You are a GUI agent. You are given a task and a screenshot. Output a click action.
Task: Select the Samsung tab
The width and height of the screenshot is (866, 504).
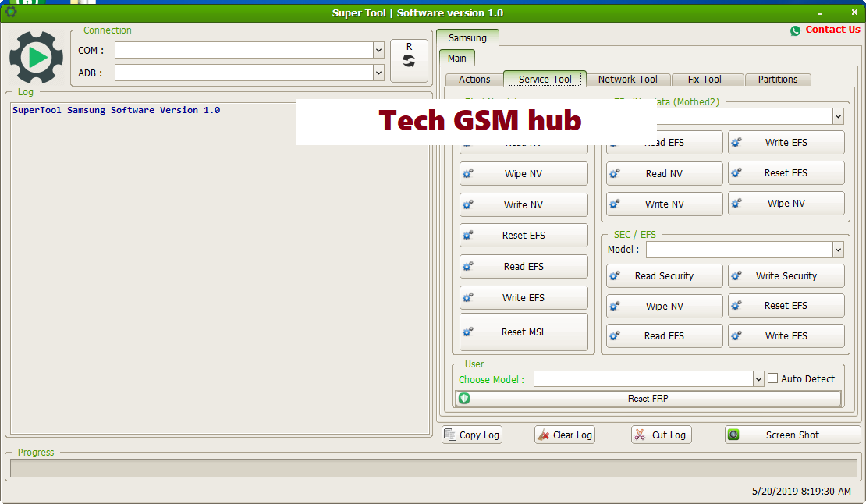pos(467,37)
